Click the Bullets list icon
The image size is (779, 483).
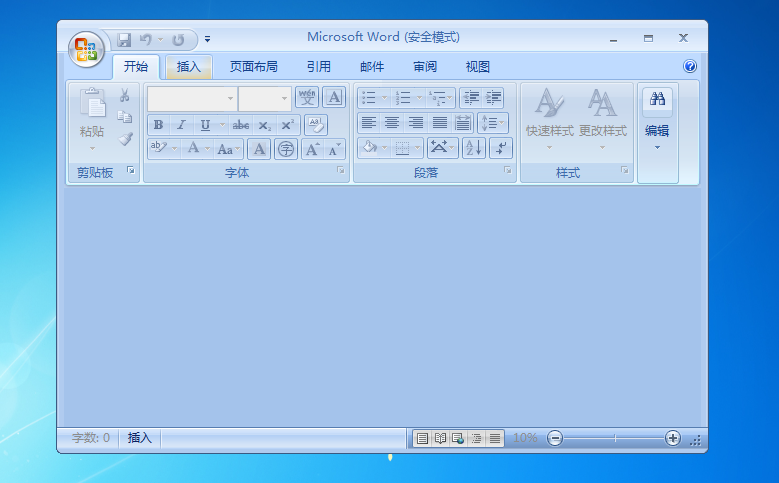click(x=369, y=98)
